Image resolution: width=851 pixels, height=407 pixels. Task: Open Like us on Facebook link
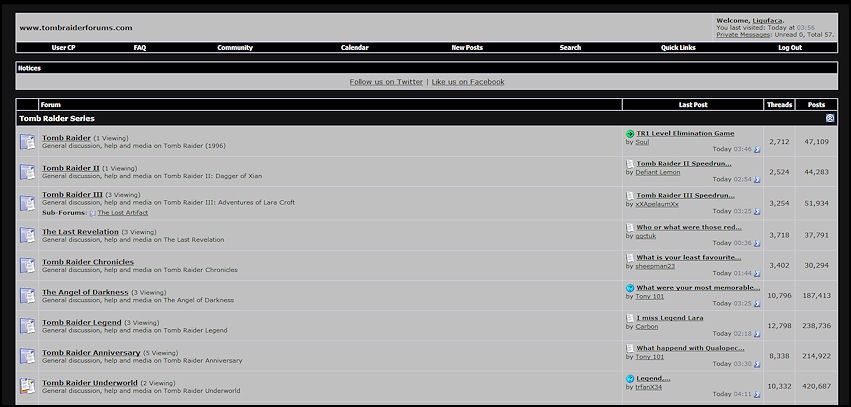468,82
